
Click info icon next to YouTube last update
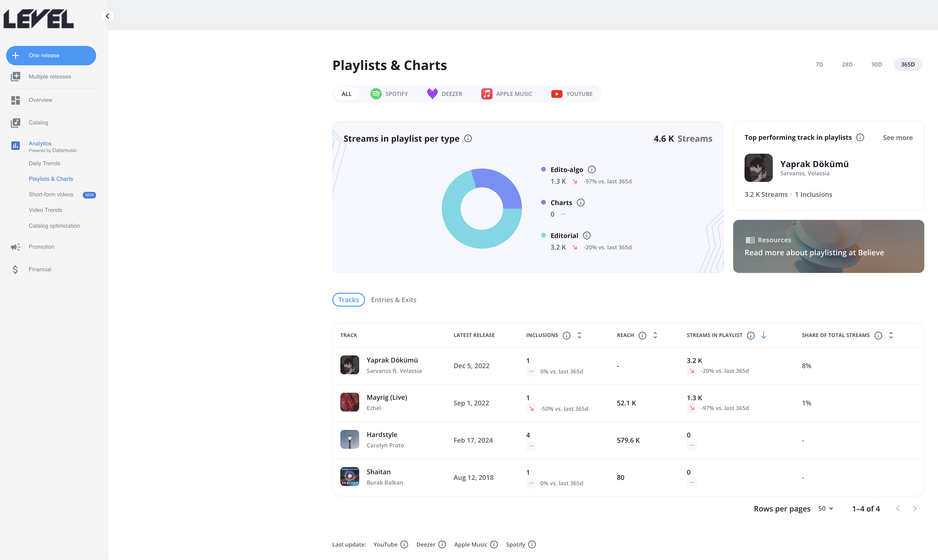(404, 544)
